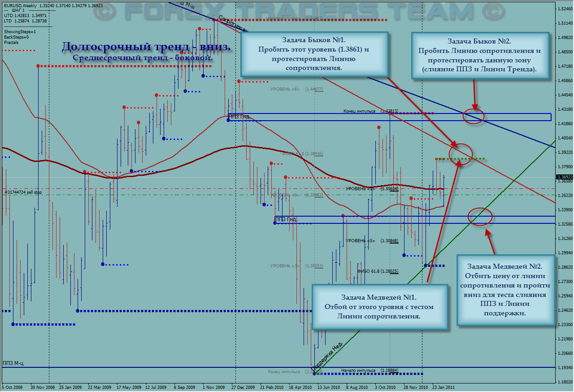Click the '8 Aug 2010' date label
Screen dimensions: 574x392
(357, 387)
